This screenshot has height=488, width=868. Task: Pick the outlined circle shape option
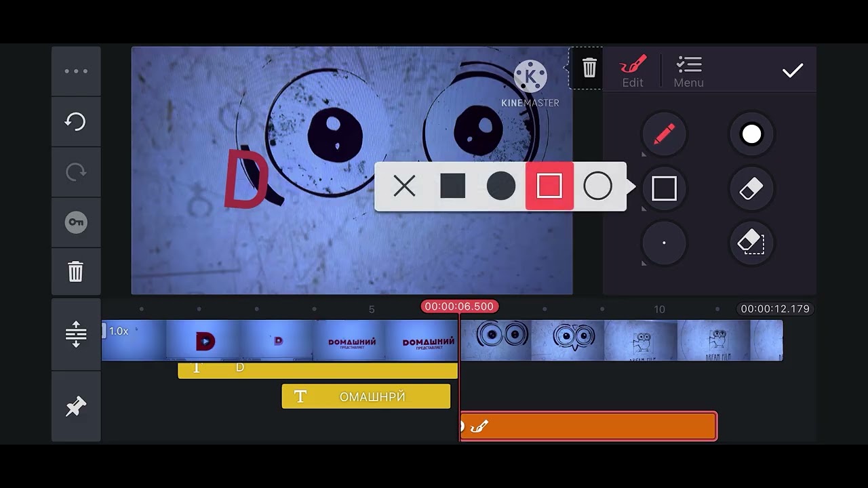597,186
